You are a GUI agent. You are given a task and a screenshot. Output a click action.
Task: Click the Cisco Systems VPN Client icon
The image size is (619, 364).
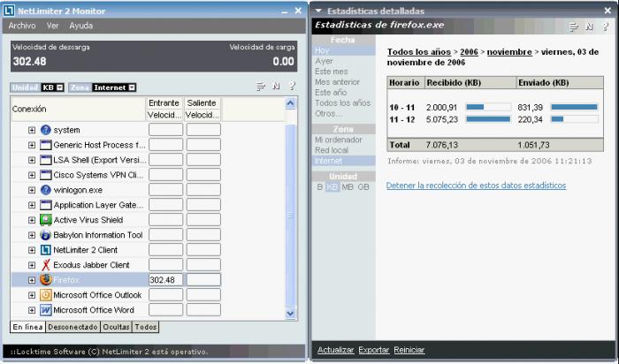pos(46,175)
